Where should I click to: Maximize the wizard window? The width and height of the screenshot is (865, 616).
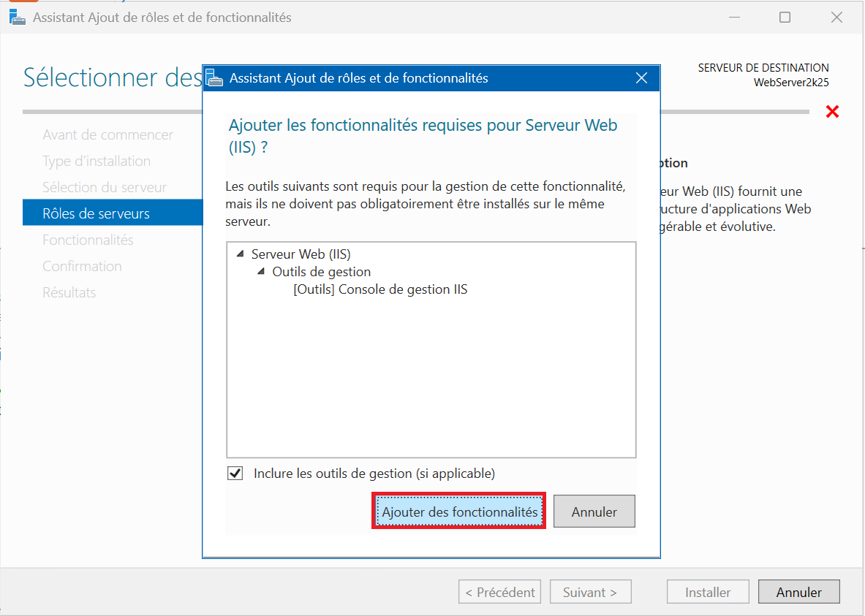point(785,17)
